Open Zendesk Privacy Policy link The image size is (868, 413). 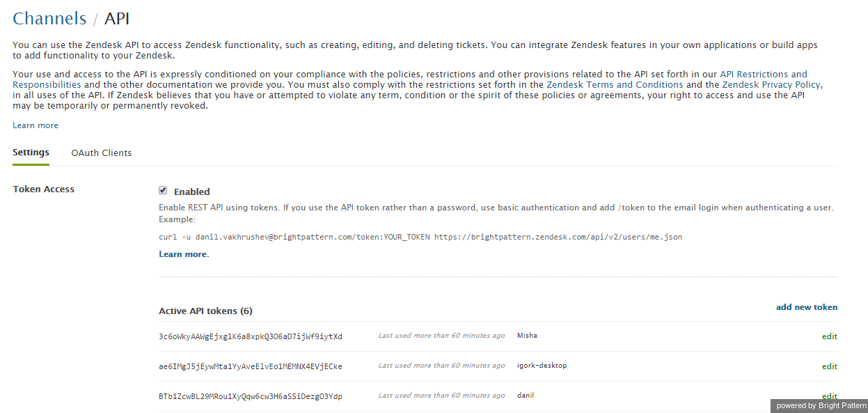772,85
